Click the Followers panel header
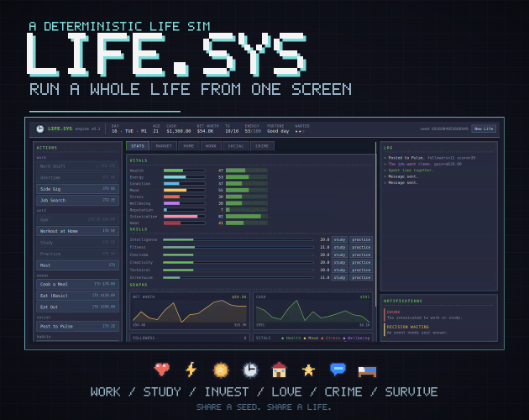The width and height of the screenshot is (529, 420). pyautogui.click(x=190, y=338)
